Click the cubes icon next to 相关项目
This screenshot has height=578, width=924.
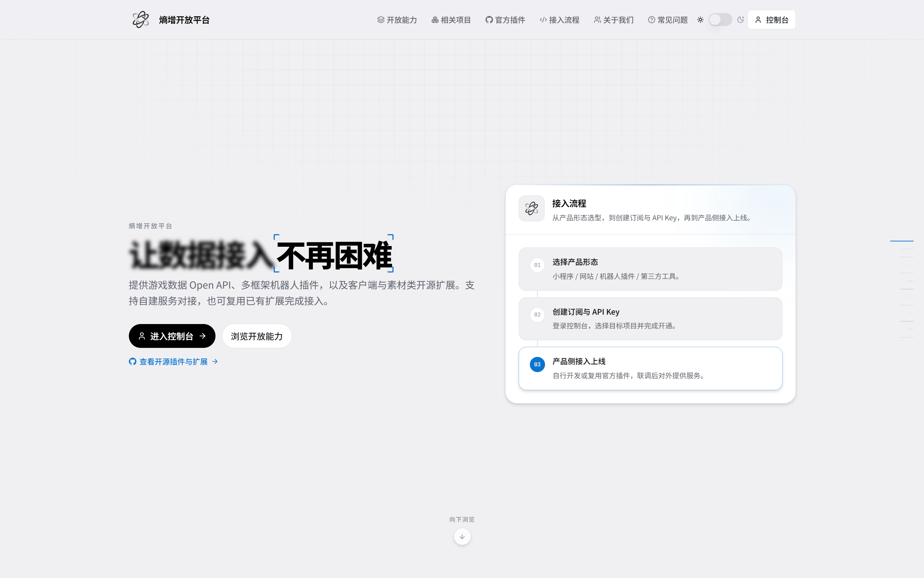click(x=435, y=20)
